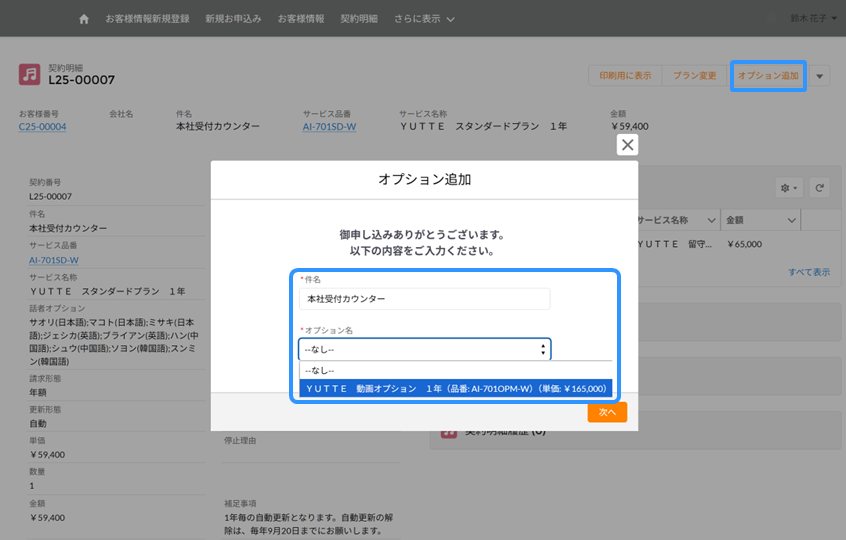
Task: Open the 契約明細 navigation tab
Action: 360,19
